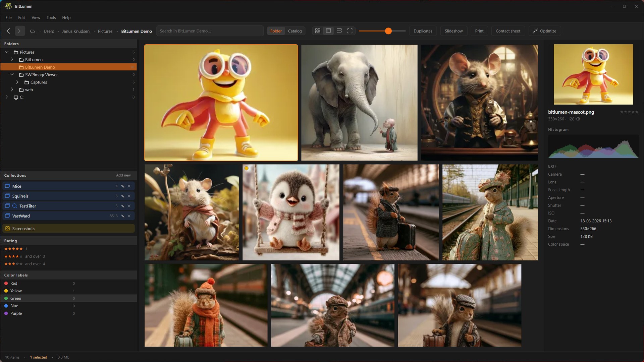The height and width of the screenshot is (362, 644).
Task: Edit the Mice collection pencil icon
Action: [123, 186]
